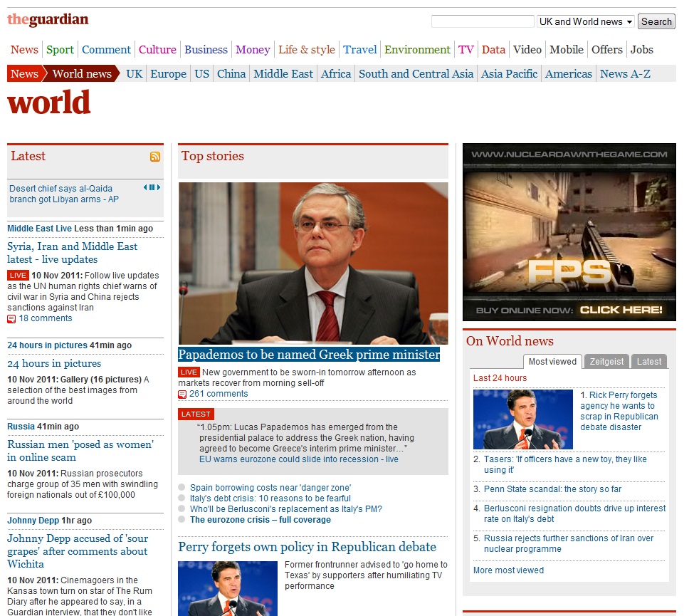Open 'Russian men posed as women' story
The image size is (689, 616).
click(80, 451)
